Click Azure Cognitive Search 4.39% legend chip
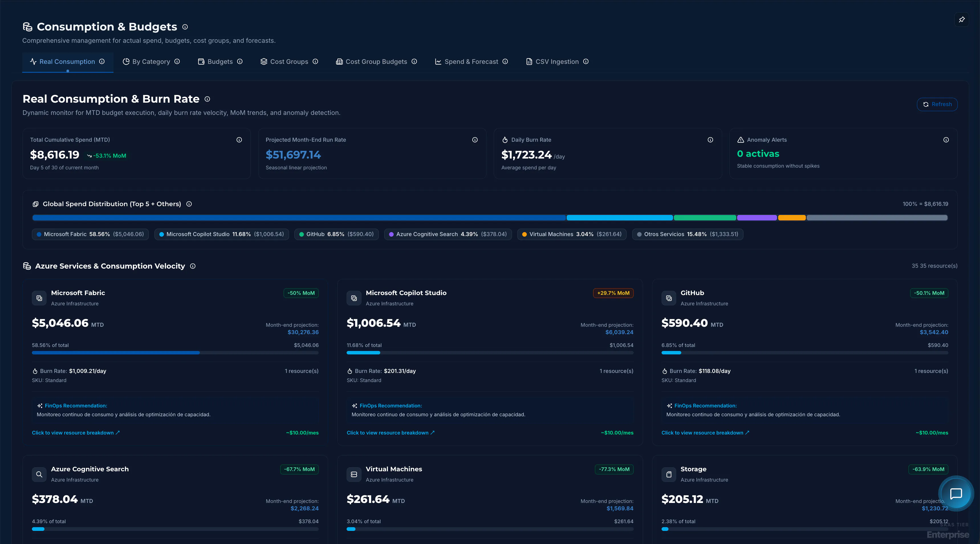 click(x=448, y=234)
